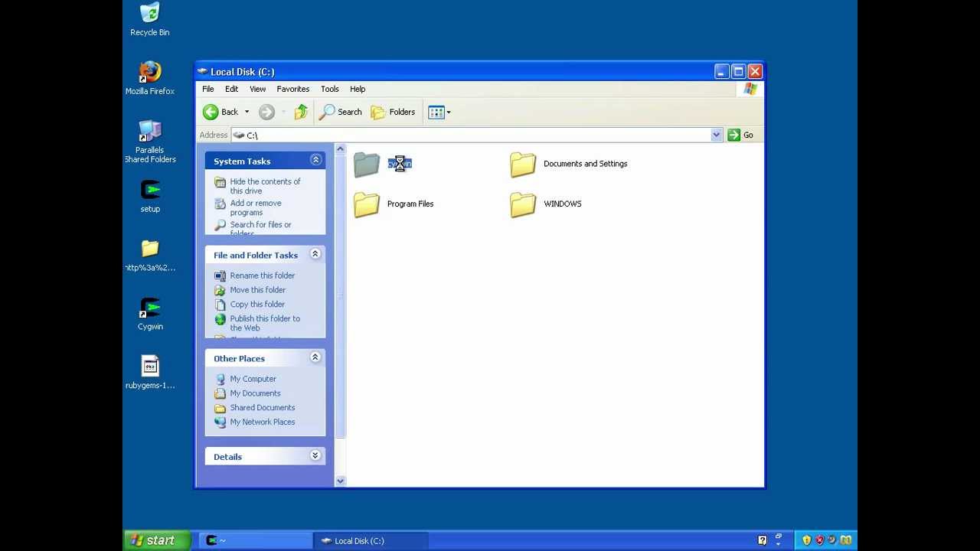This screenshot has height=551, width=980.
Task: Select the cygwin folder icon
Action: tap(367, 165)
